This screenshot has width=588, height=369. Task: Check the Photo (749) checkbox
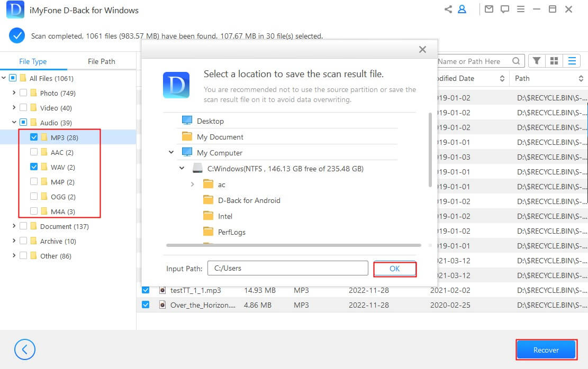tap(23, 93)
